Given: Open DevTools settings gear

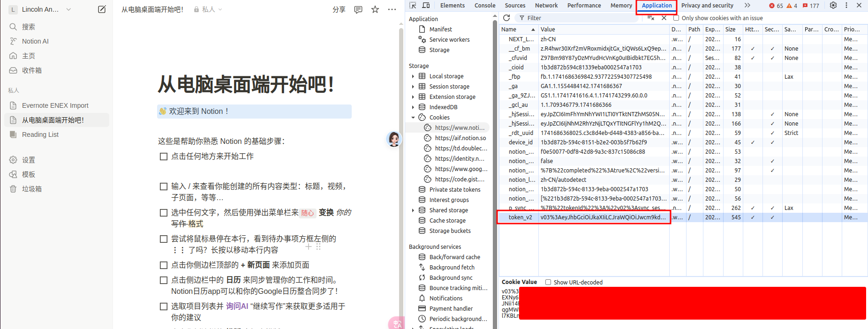Looking at the screenshot, I should coord(833,5).
